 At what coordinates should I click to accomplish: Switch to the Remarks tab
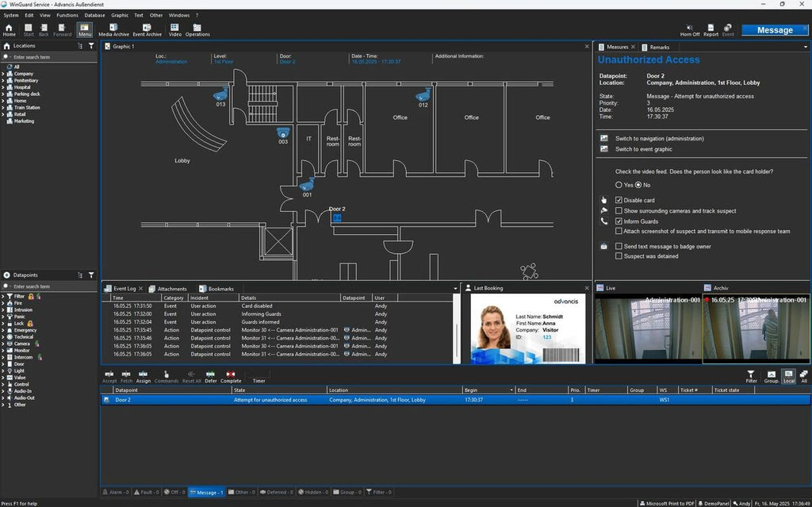[x=656, y=47]
